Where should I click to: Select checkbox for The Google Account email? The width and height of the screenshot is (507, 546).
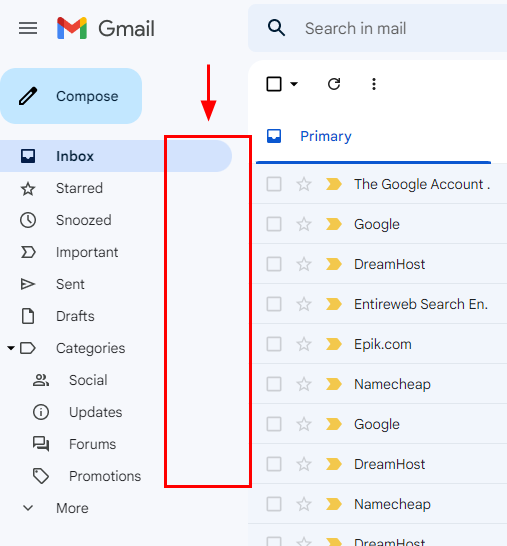274,184
